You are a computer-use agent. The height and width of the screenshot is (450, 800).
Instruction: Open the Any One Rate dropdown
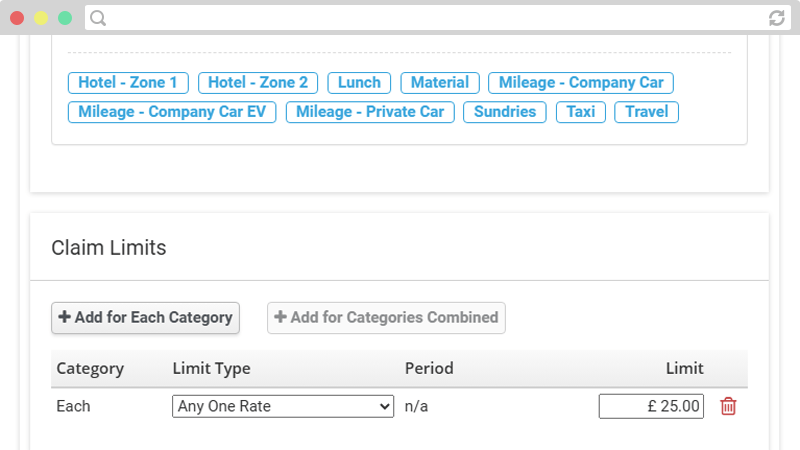[x=283, y=407]
